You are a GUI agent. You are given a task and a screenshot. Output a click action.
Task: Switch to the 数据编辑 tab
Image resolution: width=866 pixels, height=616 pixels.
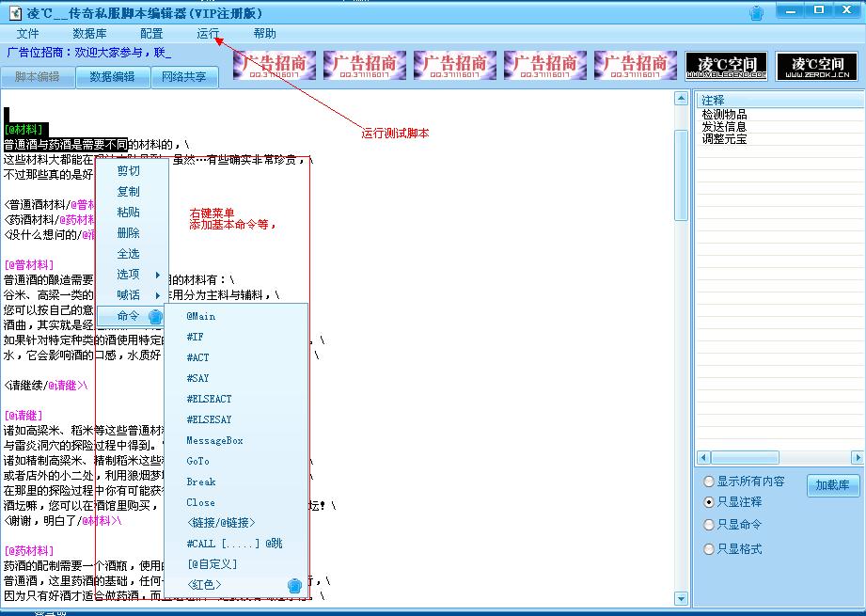pyautogui.click(x=112, y=77)
